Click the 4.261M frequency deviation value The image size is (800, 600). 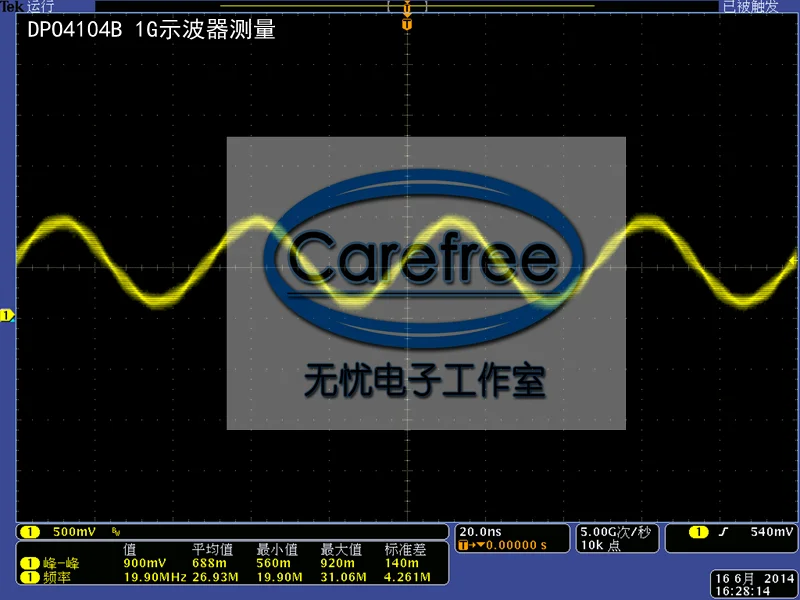(x=407, y=577)
